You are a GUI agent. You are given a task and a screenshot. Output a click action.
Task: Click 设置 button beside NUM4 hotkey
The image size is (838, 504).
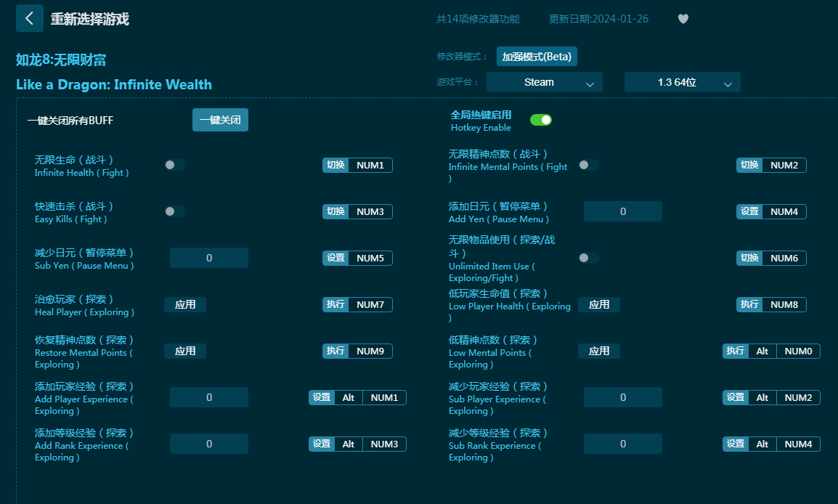point(749,211)
